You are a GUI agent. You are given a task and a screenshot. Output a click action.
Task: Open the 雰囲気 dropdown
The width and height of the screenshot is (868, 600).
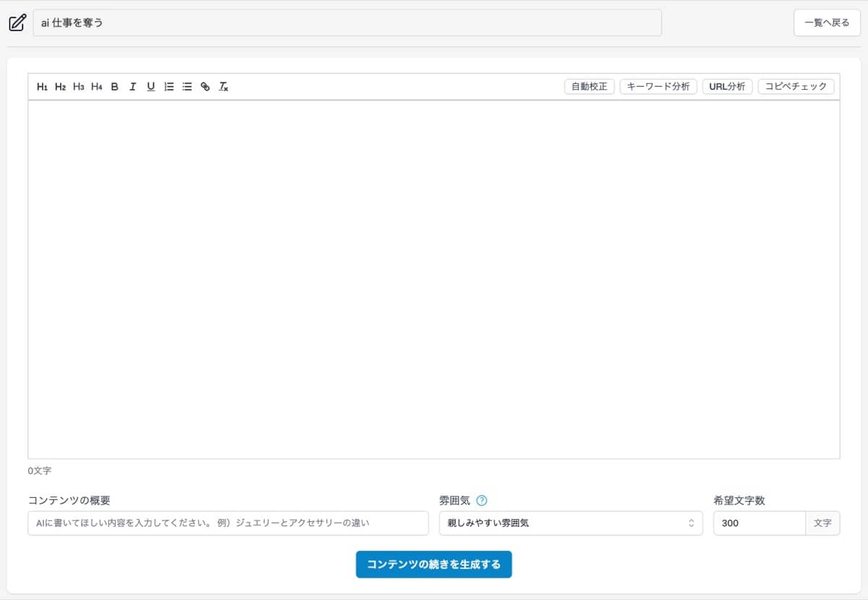pyautogui.click(x=571, y=523)
